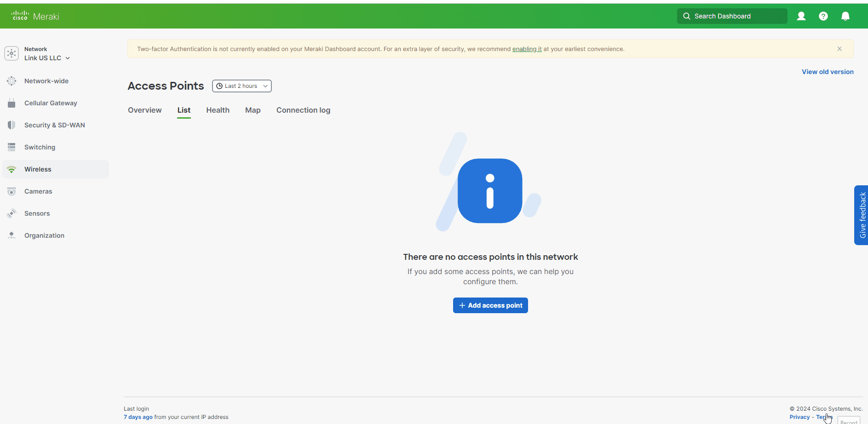This screenshot has width=868, height=424.
Task: Follow the View old version link
Action: pyautogui.click(x=828, y=72)
